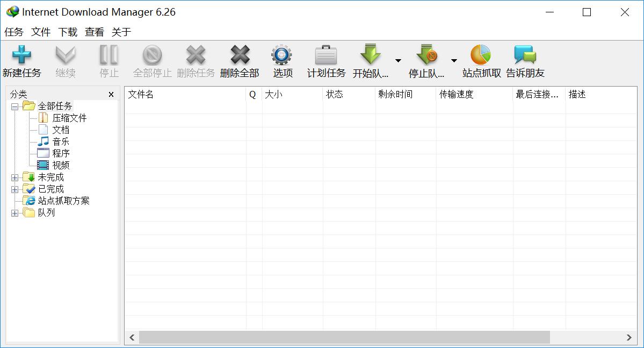The image size is (644, 348).
Task: Open 选项 (options) gear icon
Action: pyautogui.click(x=281, y=55)
